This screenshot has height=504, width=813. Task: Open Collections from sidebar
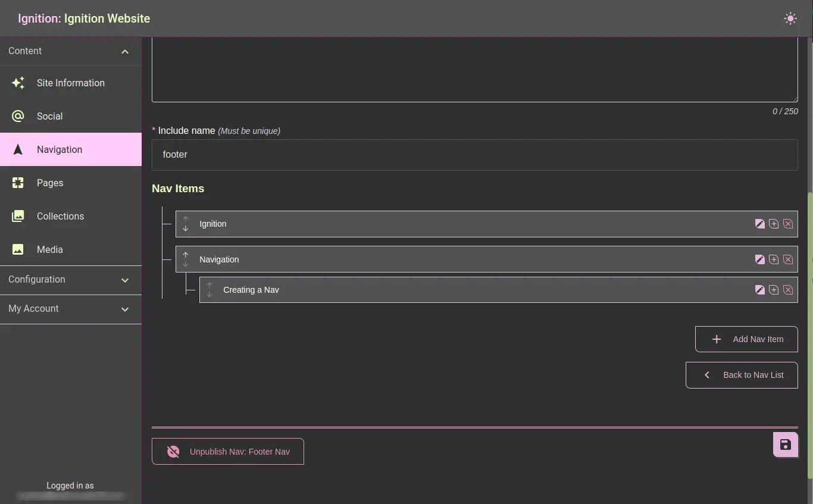71,216
